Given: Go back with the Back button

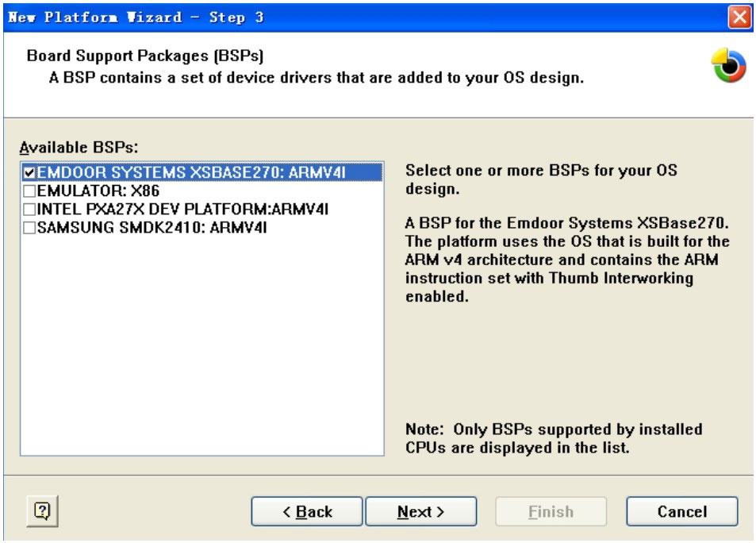Looking at the screenshot, I should pyautogui.click(x=307, y=511).
